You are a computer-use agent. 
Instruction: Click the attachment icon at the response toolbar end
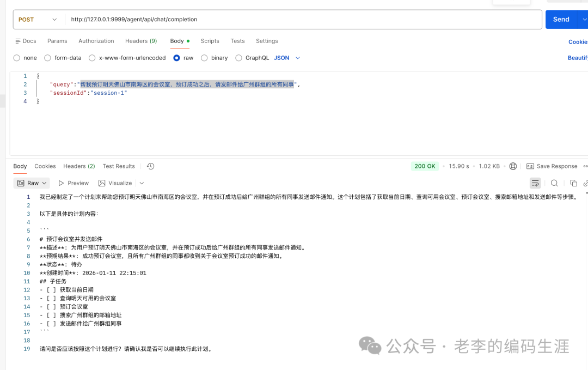pyautogui.click(x=585, y=183)
